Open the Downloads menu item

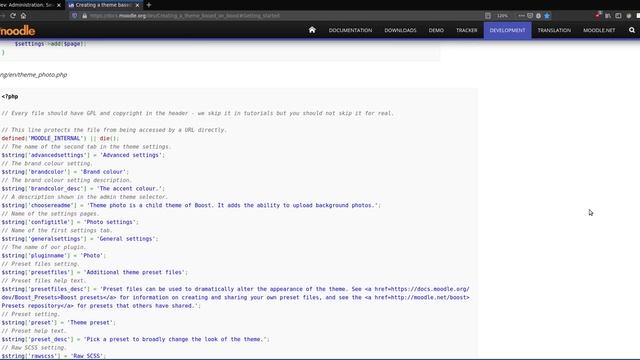click(400, 30)
